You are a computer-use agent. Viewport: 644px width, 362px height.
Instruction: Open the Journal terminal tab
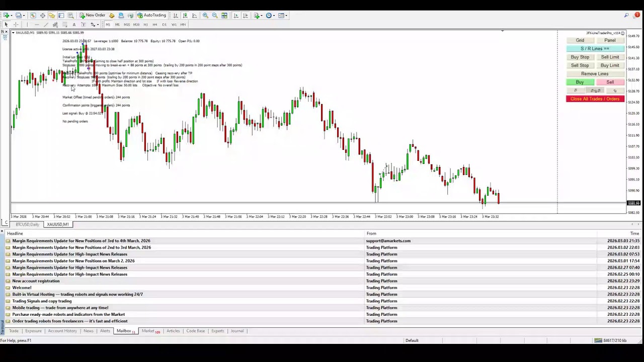[237, 331]
